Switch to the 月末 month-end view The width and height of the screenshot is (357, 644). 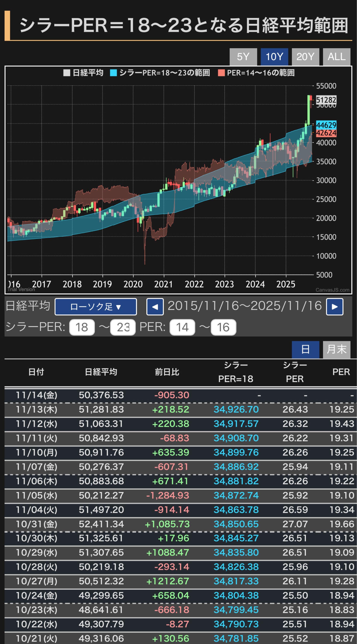click(337, 350)
